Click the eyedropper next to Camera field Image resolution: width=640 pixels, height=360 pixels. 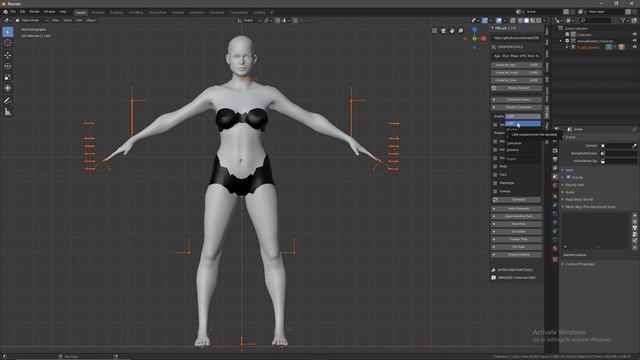pos(634,146)
